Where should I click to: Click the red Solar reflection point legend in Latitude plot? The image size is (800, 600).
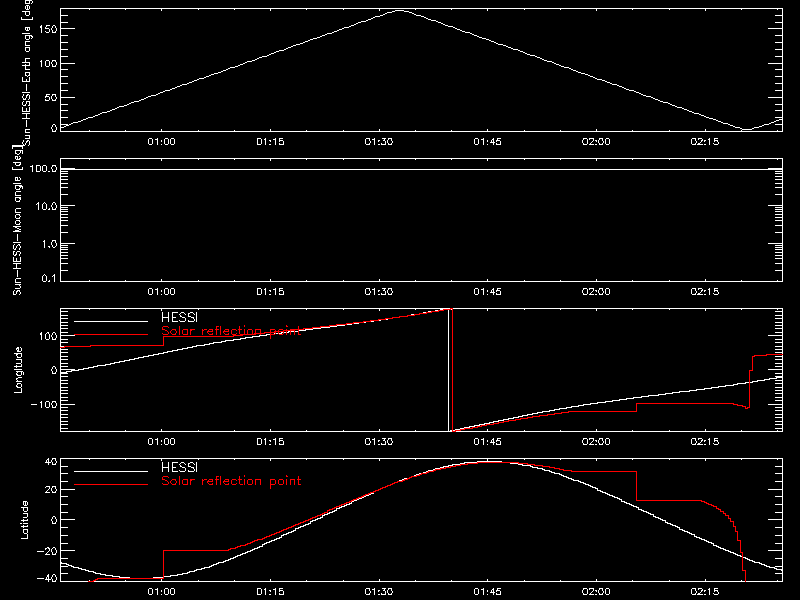[x=231, y=481]
